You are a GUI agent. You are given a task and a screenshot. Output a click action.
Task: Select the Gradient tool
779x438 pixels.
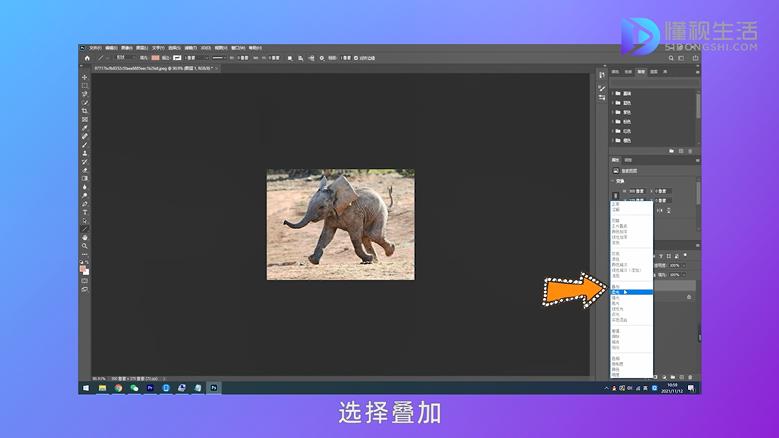click(x=84, y=178)
